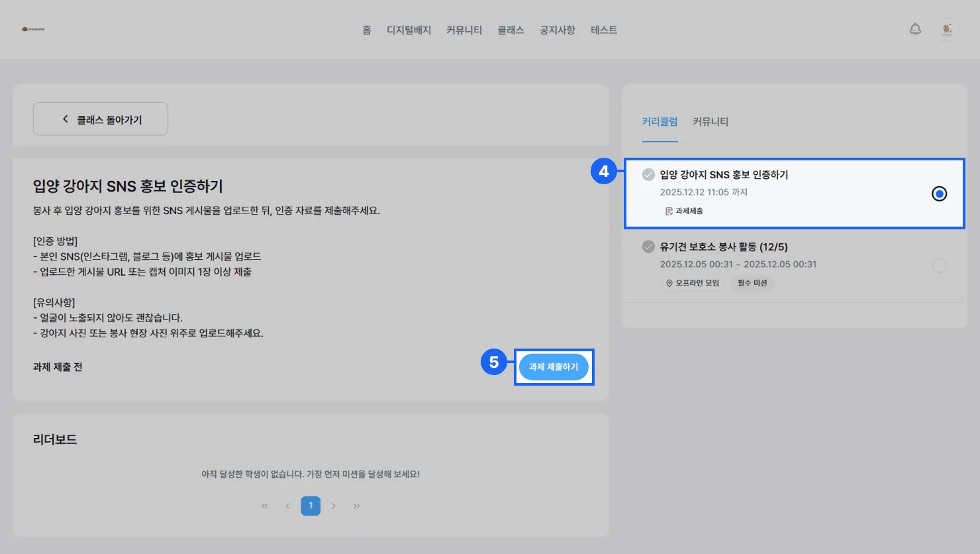Image resolution: width=980 pixels, height=554 pixels.
Task: Go to the first leaderboard page arrow
Action: (265, 506)
